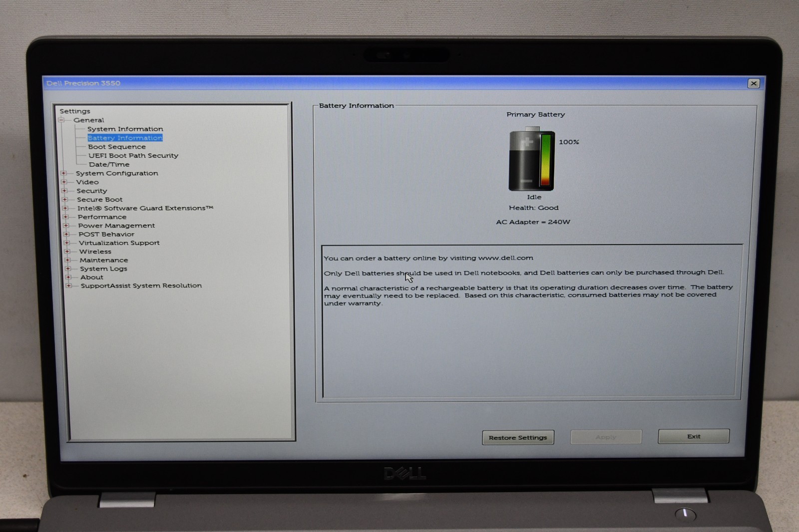Select the About label
This screenshot has width=799, height=532.
click(92, 277)
